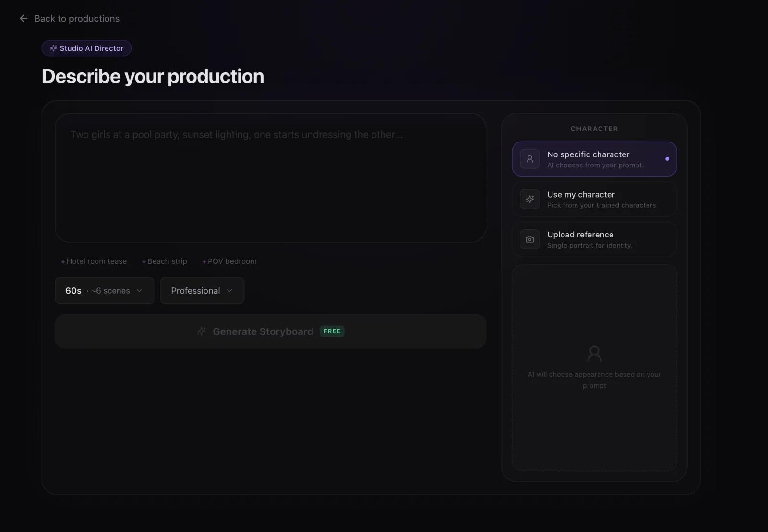The width and height of the screenshot is (768, 532).
Task: Open the 60s duration dropdown
Action: point(104,290)
